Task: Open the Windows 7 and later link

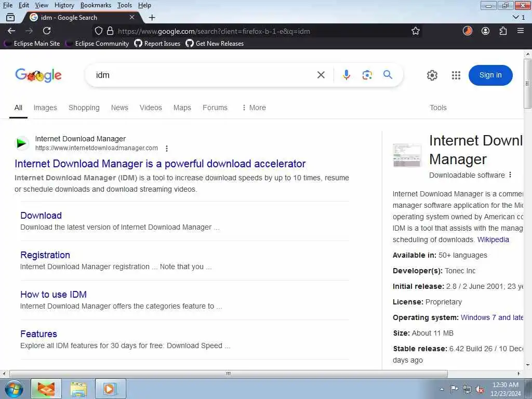Action: 492,317
